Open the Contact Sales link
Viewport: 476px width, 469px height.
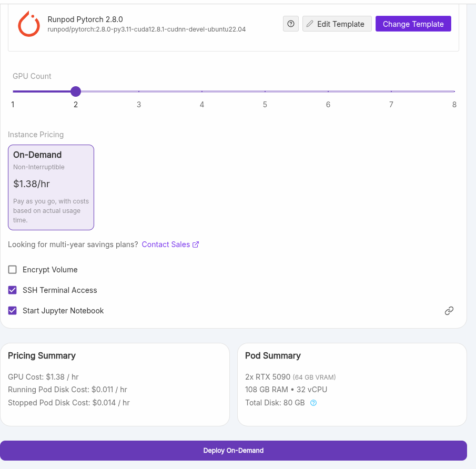coord(166,244)
